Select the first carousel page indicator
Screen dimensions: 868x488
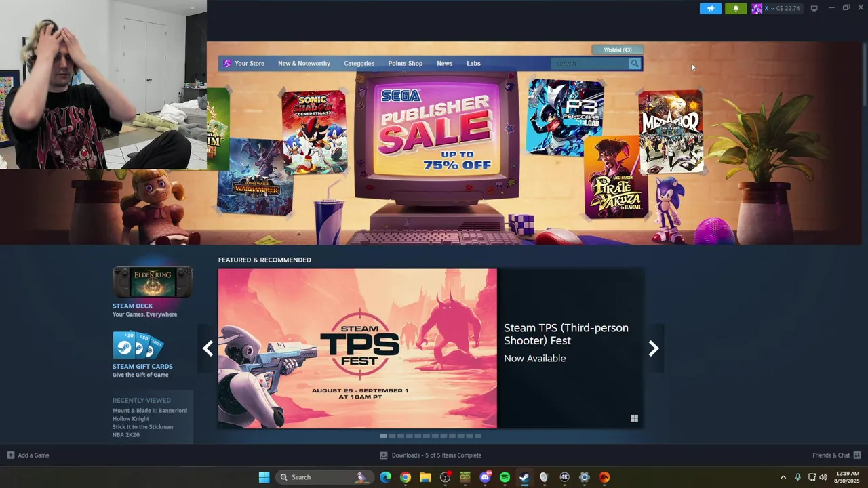[x=384, y=436]
